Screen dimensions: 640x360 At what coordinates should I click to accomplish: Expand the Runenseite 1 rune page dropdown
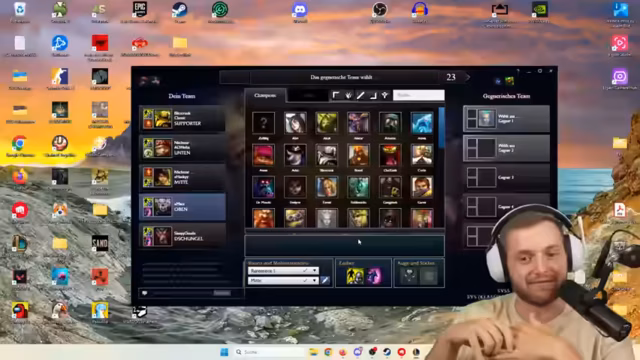point(283,271)
